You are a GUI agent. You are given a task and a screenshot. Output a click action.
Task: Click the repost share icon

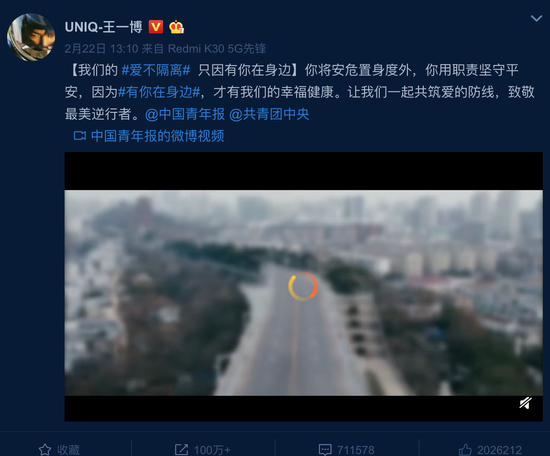tap(182, 450)
